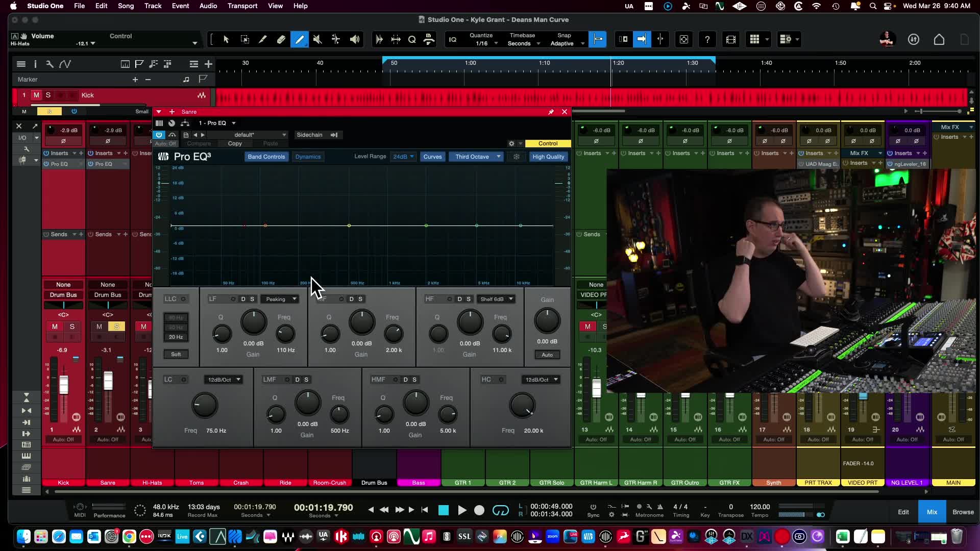This screenshot has width=980, height=551.
Task: Click the Auto gain button
Action: [x=547, y=355]
